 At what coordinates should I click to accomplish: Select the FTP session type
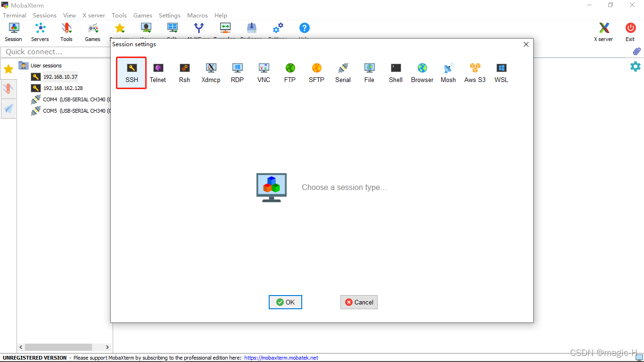[x=290, y=73]
